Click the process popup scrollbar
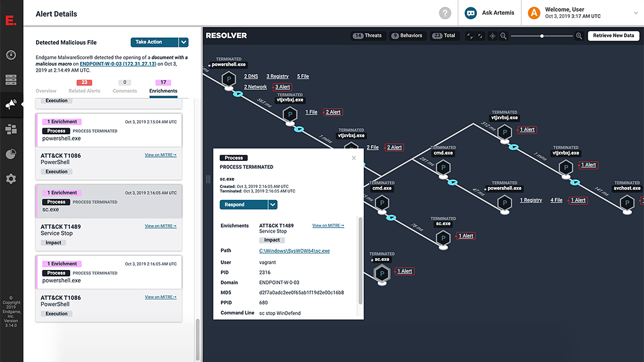The image size is (644, 362). coord(360,260)
